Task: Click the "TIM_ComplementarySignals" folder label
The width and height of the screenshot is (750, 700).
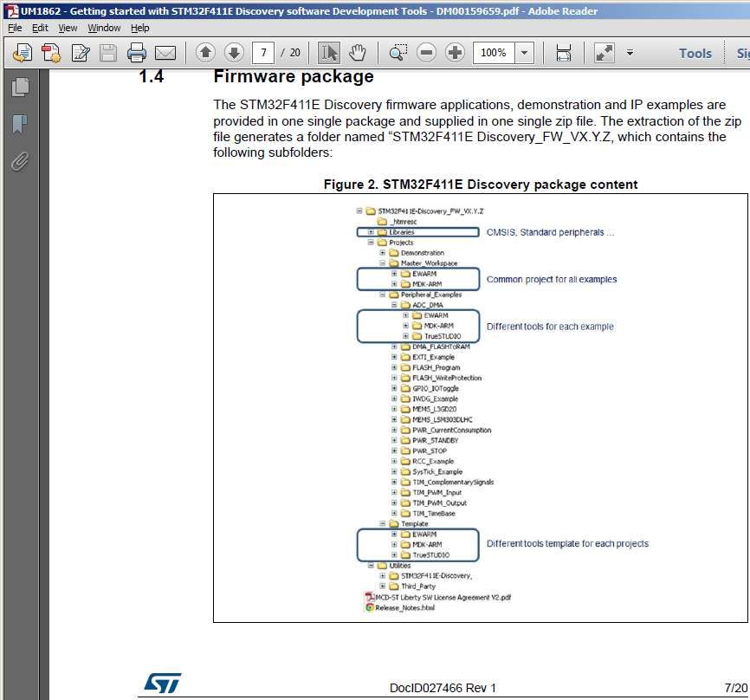Action: [453, 483]
